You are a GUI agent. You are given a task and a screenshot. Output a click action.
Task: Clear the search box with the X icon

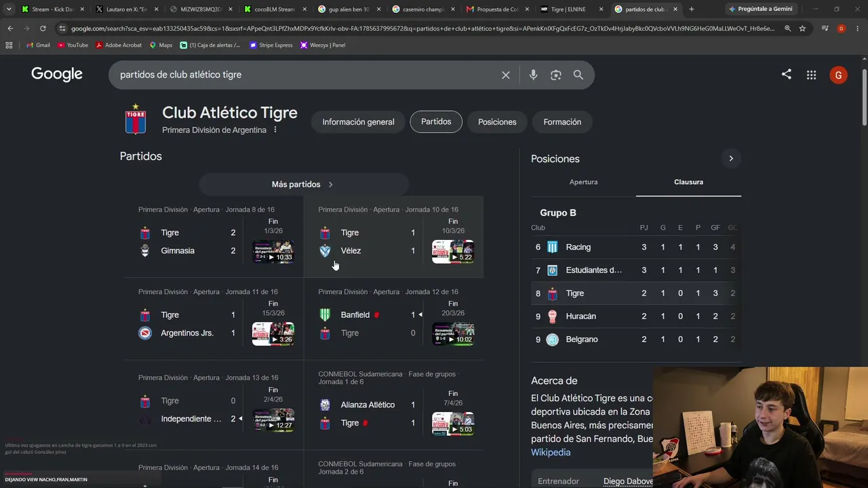(505, 75)
